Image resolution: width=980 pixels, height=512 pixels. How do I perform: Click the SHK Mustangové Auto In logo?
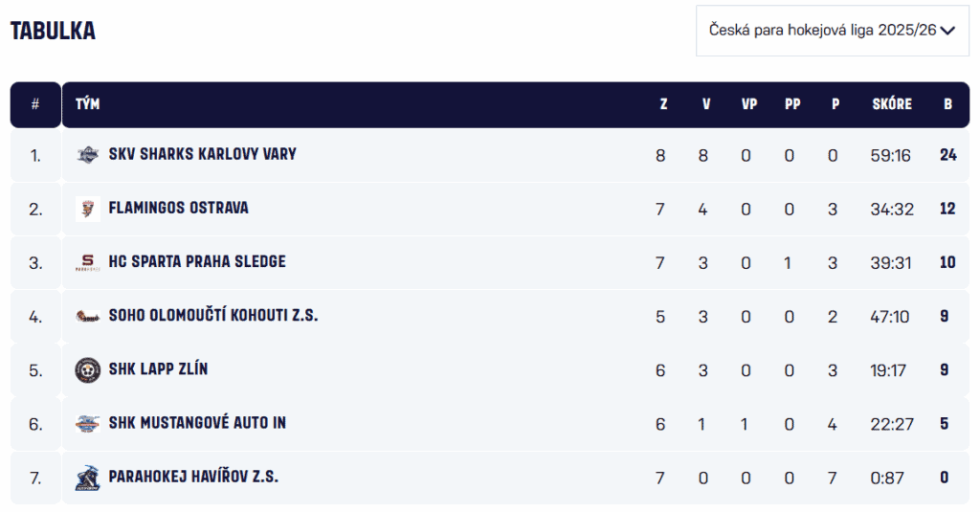click(x=88, y=423)
